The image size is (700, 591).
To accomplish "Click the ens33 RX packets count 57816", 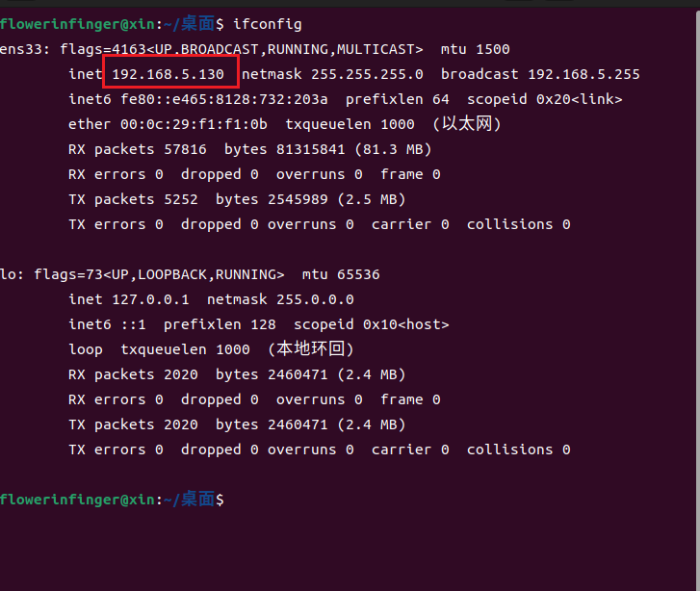I will (x=185, y=149).
